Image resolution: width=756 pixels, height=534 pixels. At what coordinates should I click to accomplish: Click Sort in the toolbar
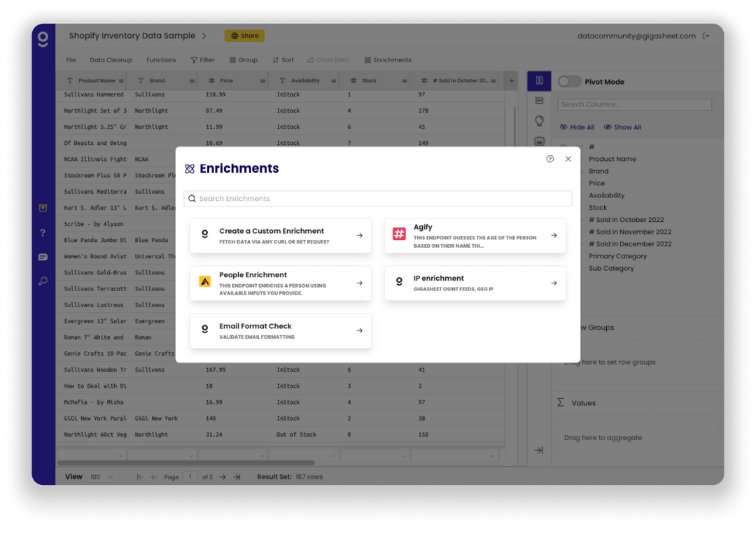[x=283, y=59]
